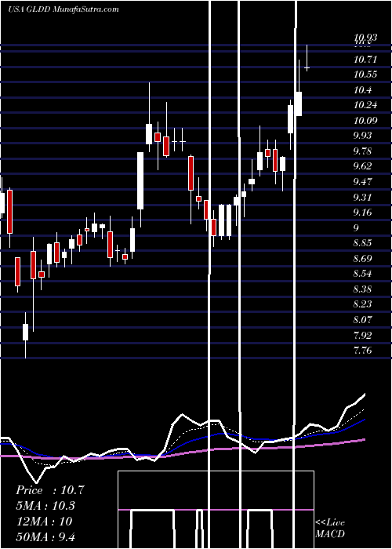Click the 9.16 price axis label
This screenshot has width=392, height=549.
[x=362, y=213]
